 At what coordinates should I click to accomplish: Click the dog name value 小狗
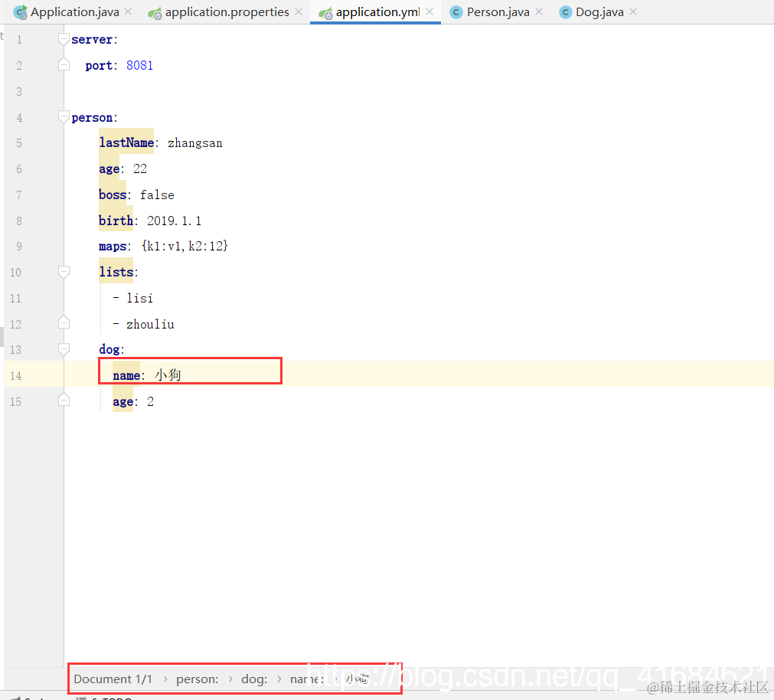(x=168, y=375)
